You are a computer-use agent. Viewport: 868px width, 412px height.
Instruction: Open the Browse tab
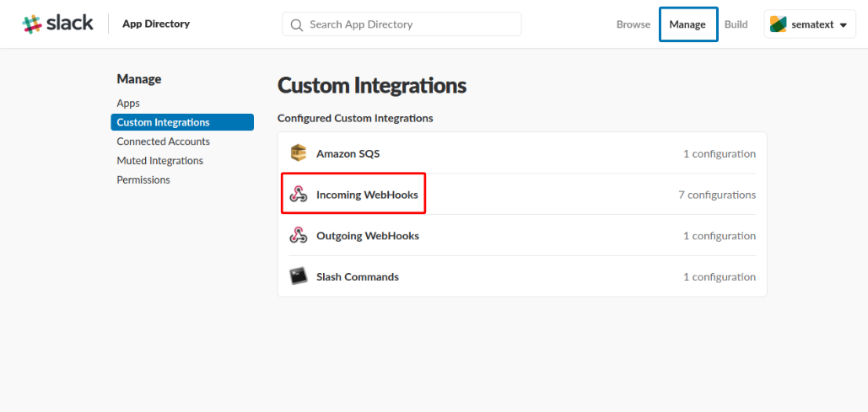(633, 24)
